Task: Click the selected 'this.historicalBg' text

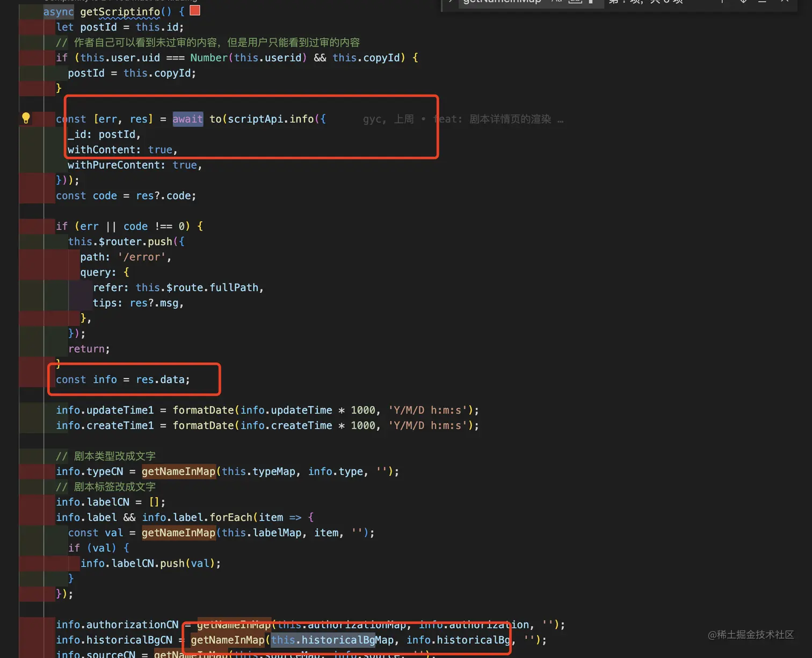Action: [323, 640]
